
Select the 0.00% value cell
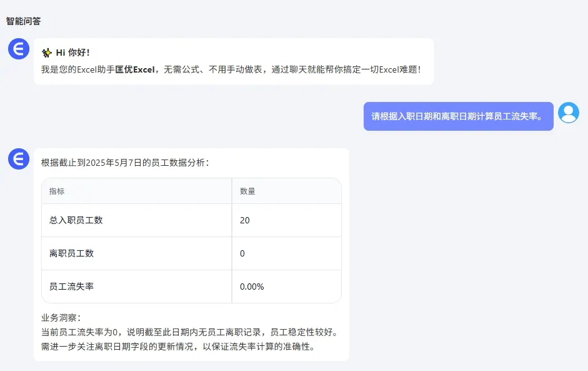point(287,287)
